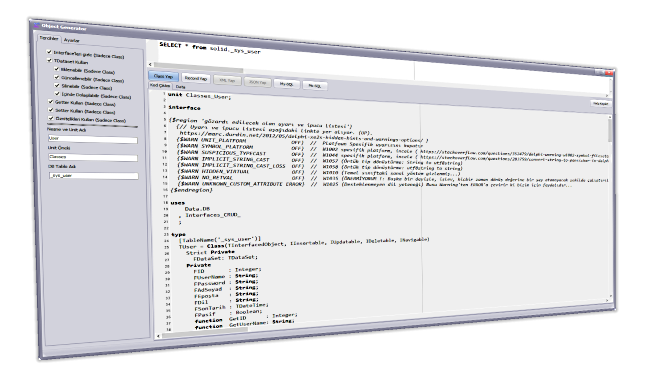This screenshot has height=380, width=645.
Task: Toggle the 'Silinebilir (Sadece Class)' checkbox
Action: (57, 85)
